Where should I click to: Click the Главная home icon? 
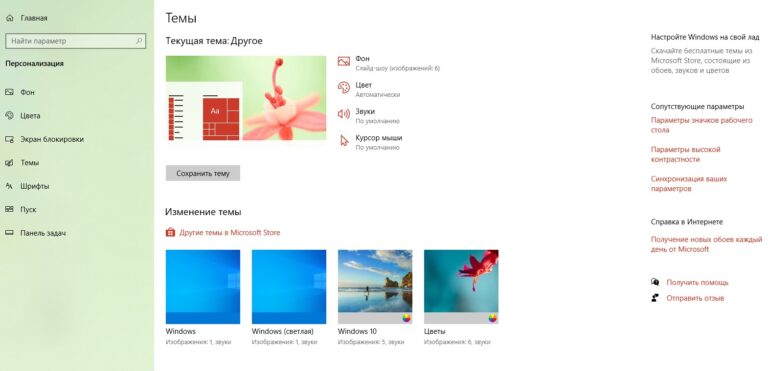coord(9,18)
